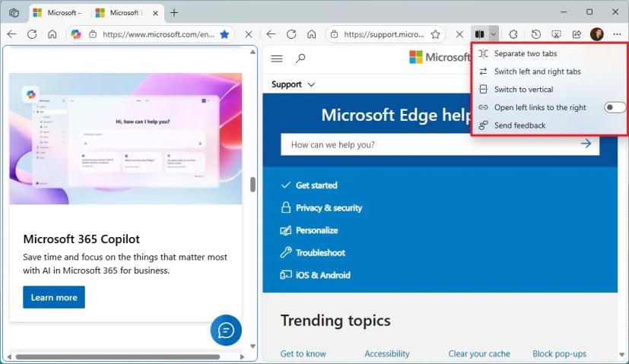The width and height of the screenshot is (629, 364).
Task: Go back in left pane
Action: click(x=12, y=34)
